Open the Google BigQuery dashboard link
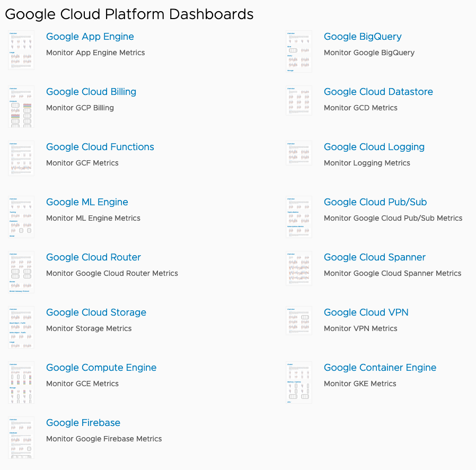The height and width of the screenshot is (470, 476). [363, 37]
